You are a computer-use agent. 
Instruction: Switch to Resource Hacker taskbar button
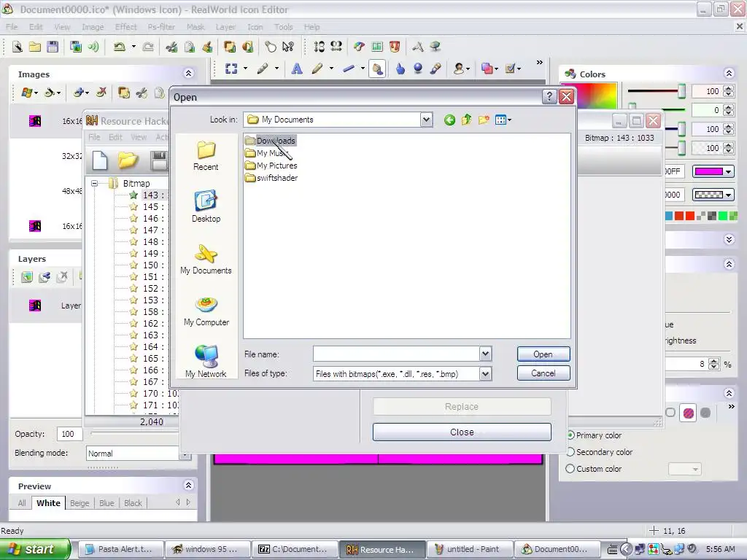pyautogui.click(x=382, y=549)
